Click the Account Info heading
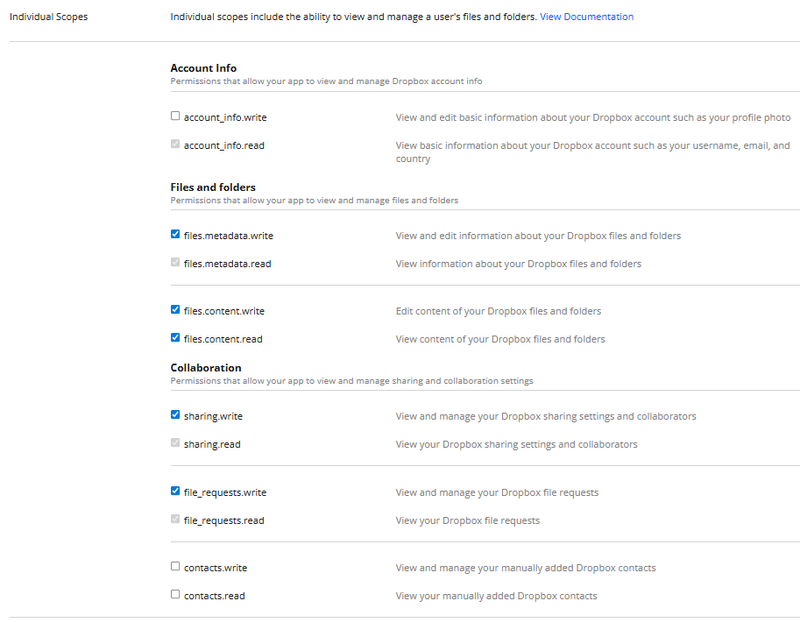The width and height of the screenshot is (800, 622). pyautogui.click(x=203, y=68)
